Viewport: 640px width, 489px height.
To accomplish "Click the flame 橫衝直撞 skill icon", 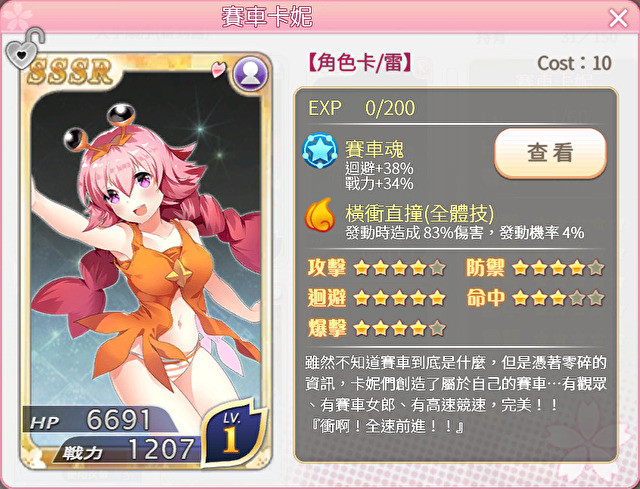I will (320, 214).
